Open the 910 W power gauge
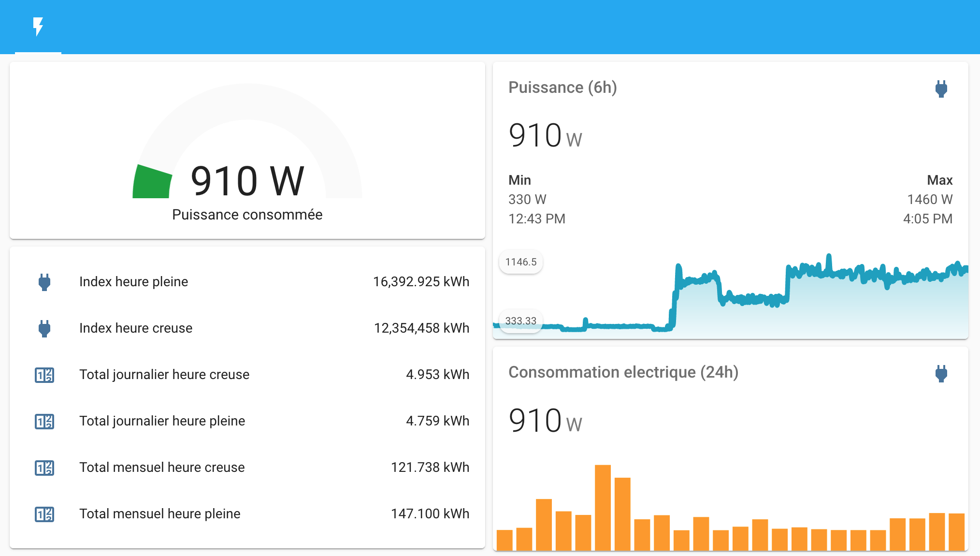This screenshot has width=980, height=556. pos(247,180)
